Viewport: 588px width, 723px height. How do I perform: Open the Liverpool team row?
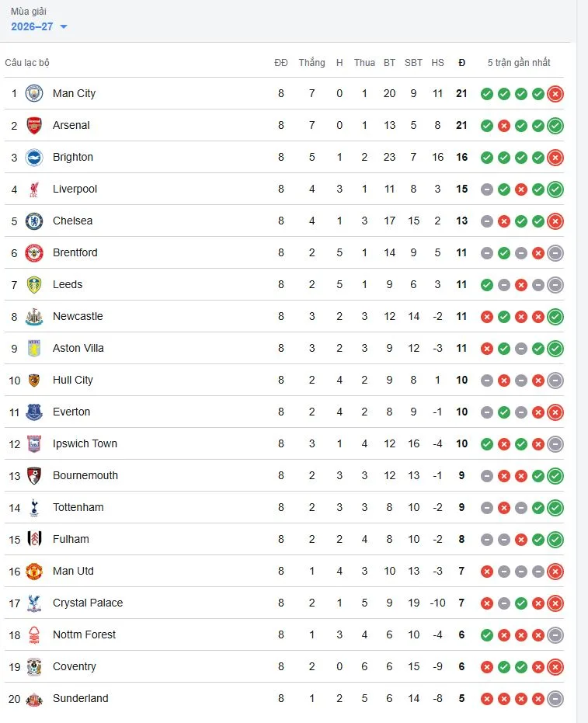pyautogui.click(x=284, y=189)
